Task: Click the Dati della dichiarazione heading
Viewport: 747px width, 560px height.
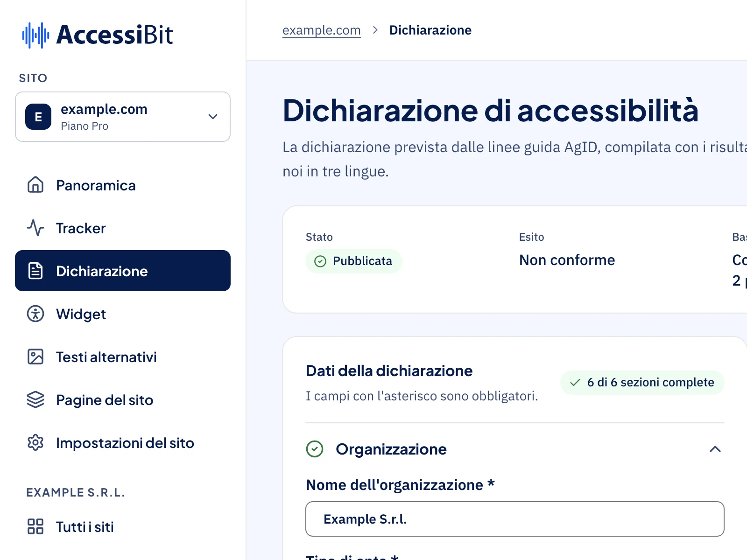Action: click(389, 371)
